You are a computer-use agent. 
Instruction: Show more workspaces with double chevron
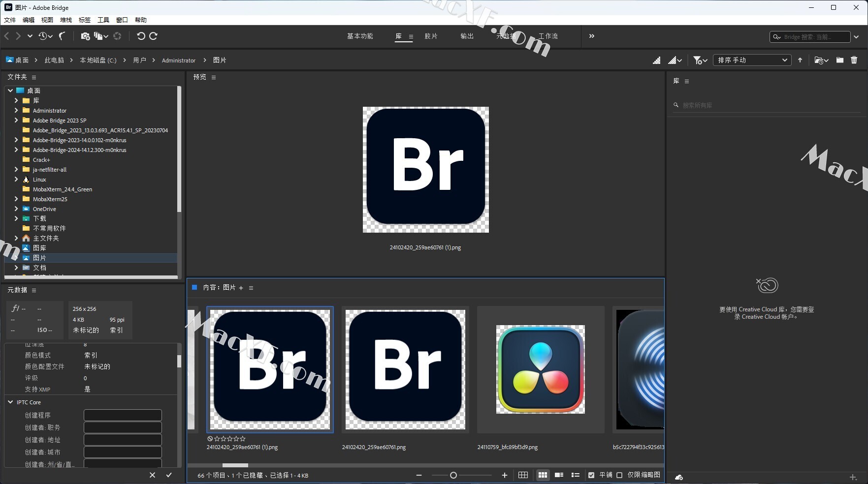pos(592,36)
